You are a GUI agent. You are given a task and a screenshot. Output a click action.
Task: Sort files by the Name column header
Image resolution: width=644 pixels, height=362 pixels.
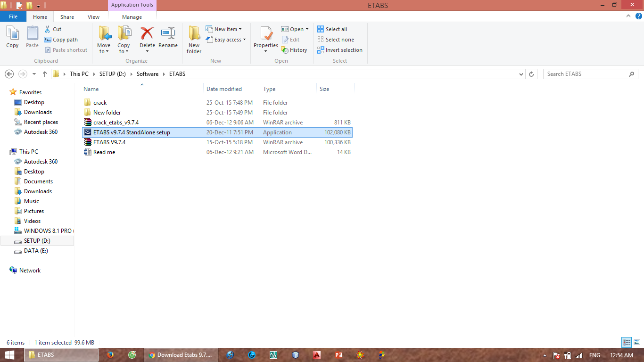click(91, 89)
